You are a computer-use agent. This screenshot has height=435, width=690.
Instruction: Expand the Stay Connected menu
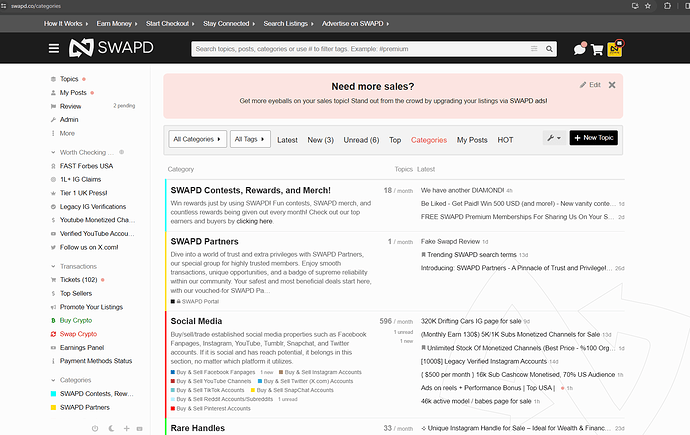coord(229,24)
